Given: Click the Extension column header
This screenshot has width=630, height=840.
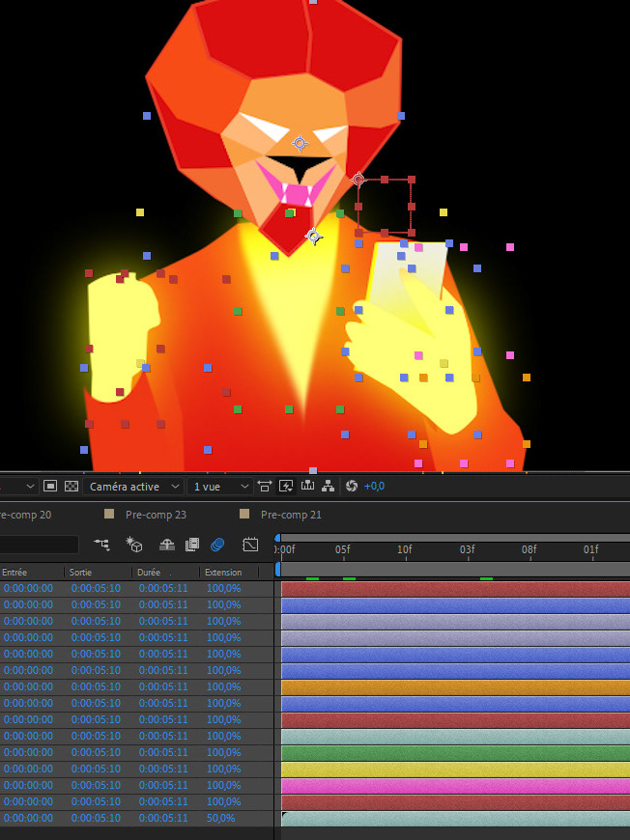Looking at the screenshot, I should pyautogui.click(x=223, y=573).
